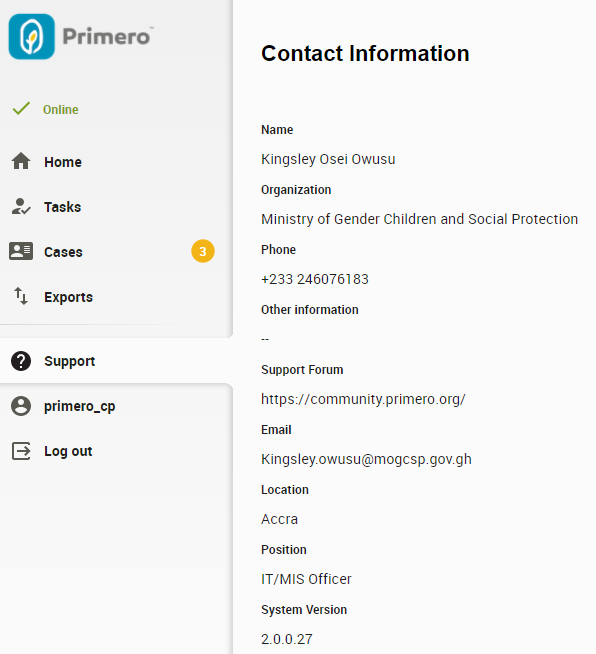Screen dimensions: 596x654
Task: Click the name Kingsley Osei Owusu
Action: click(x=328, y=159)
